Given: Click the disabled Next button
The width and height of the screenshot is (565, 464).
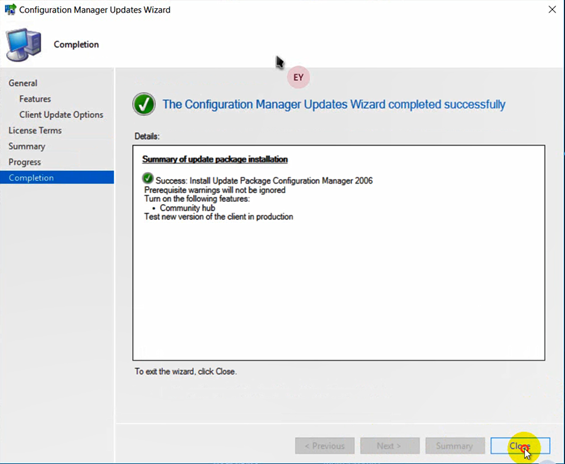Looking at the screenshot, I should [x=390, y=446].
